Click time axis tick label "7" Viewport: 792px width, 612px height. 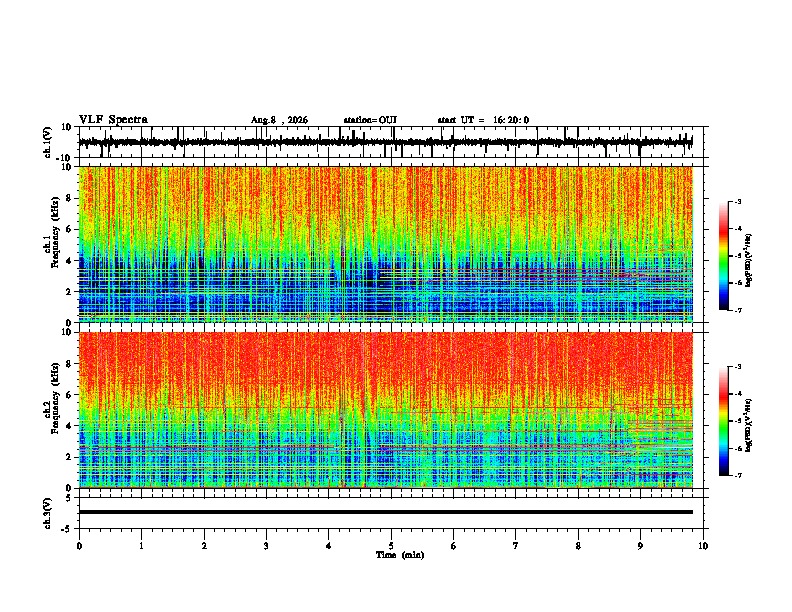(x=516, y=546)
